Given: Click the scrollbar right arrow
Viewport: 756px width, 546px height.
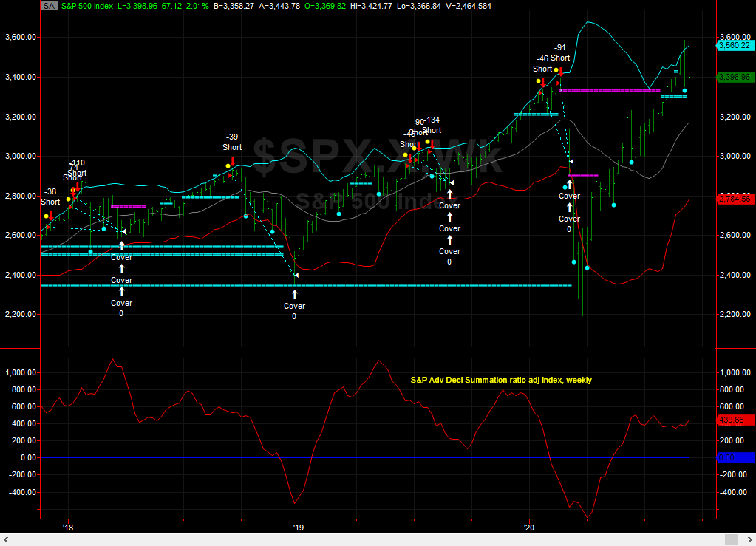Looking at the screenshot, I should [x=750, y=540].
